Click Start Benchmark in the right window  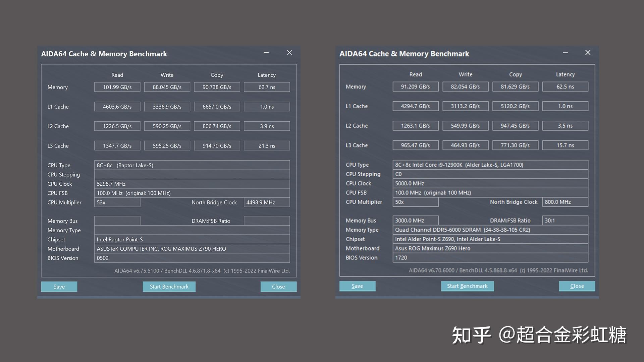(x=467, y=286)
